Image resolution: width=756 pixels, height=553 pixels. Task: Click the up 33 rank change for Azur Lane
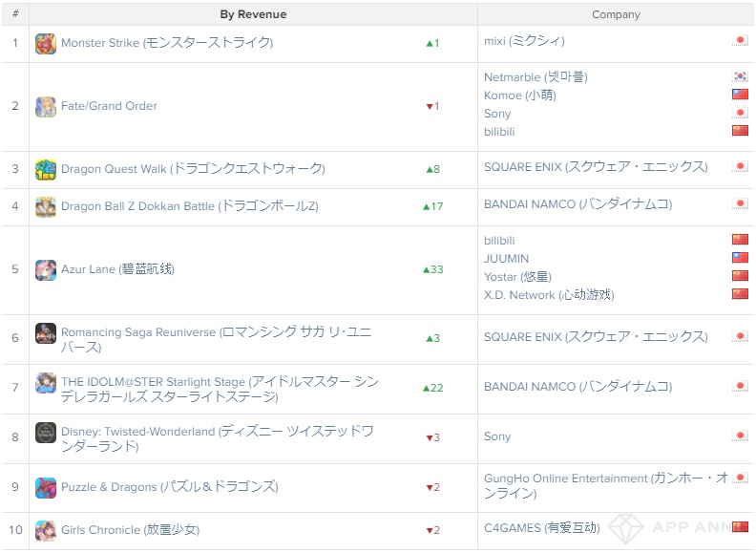pos(432,269)
